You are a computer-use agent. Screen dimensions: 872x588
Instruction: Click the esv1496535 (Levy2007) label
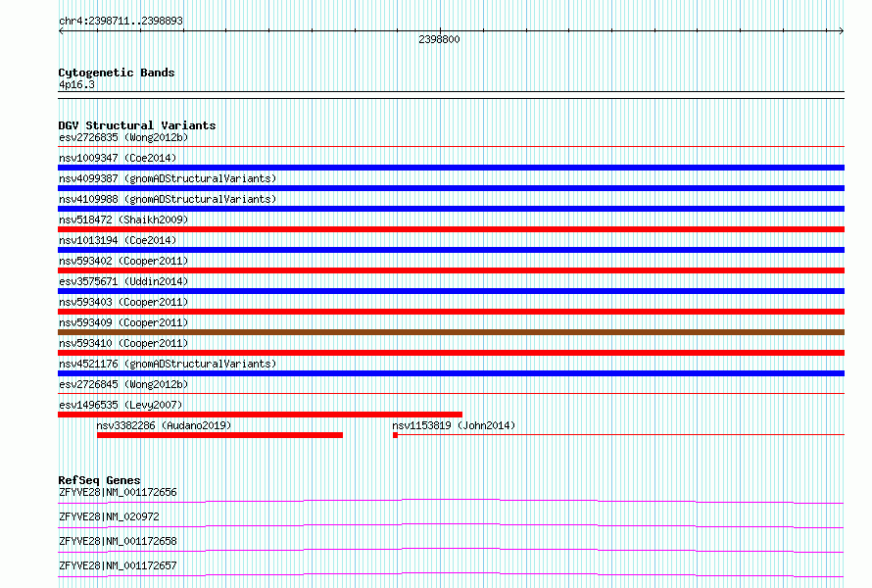pyautogui.click(x=121, y=405)
